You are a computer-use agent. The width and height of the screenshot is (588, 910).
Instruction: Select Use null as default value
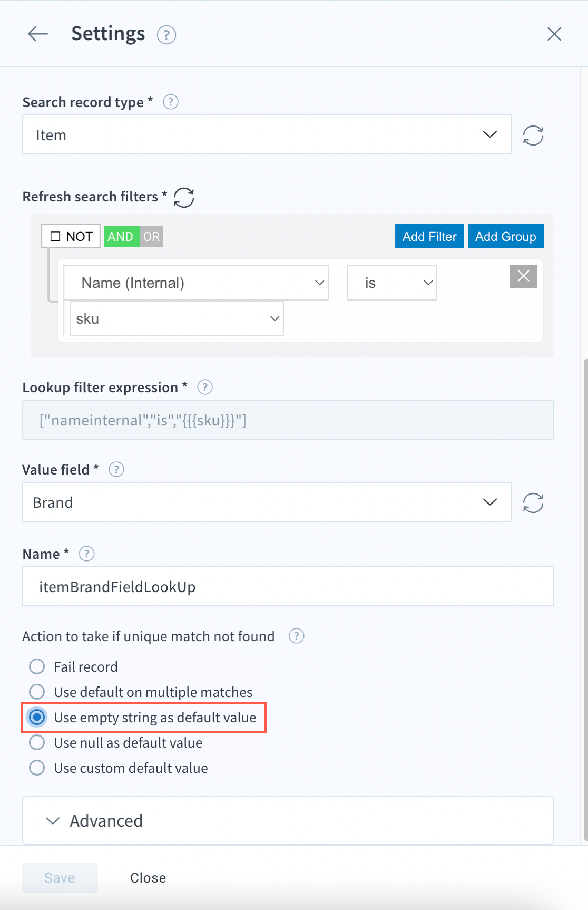(x=37, y=742)
